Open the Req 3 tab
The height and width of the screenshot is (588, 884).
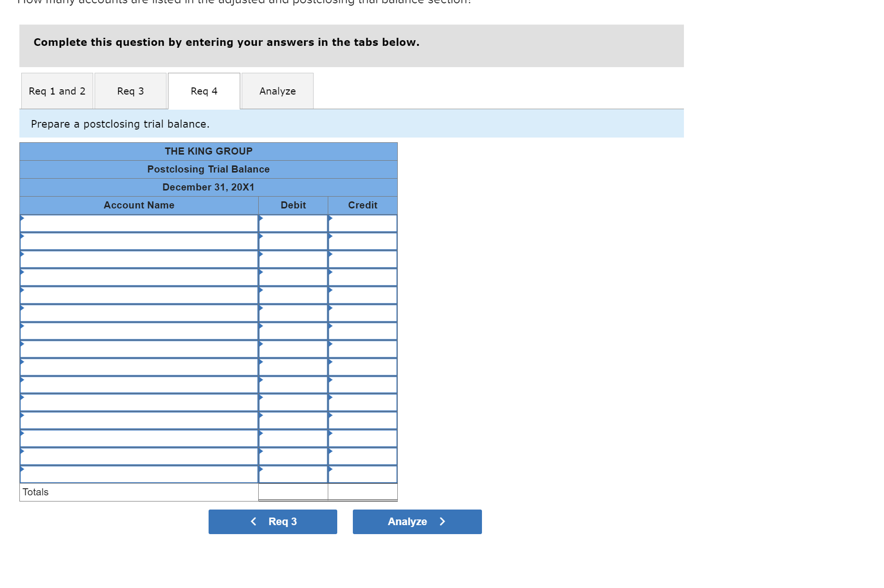point(131,91)
